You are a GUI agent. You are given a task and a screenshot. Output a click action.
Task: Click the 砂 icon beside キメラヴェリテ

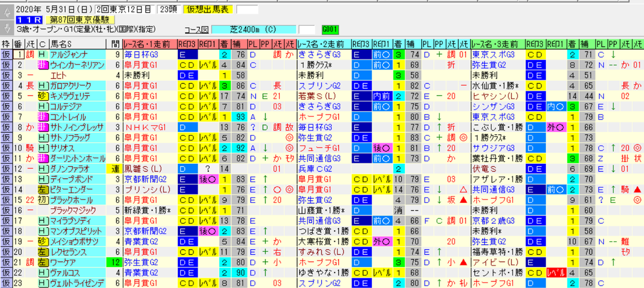pyautogui.click(x=43, y=96)
